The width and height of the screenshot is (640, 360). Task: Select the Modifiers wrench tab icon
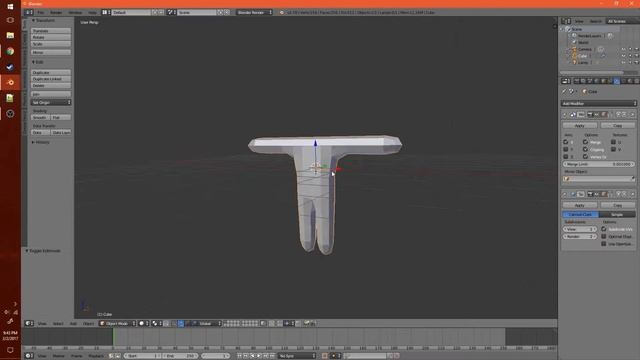[617, 81]
